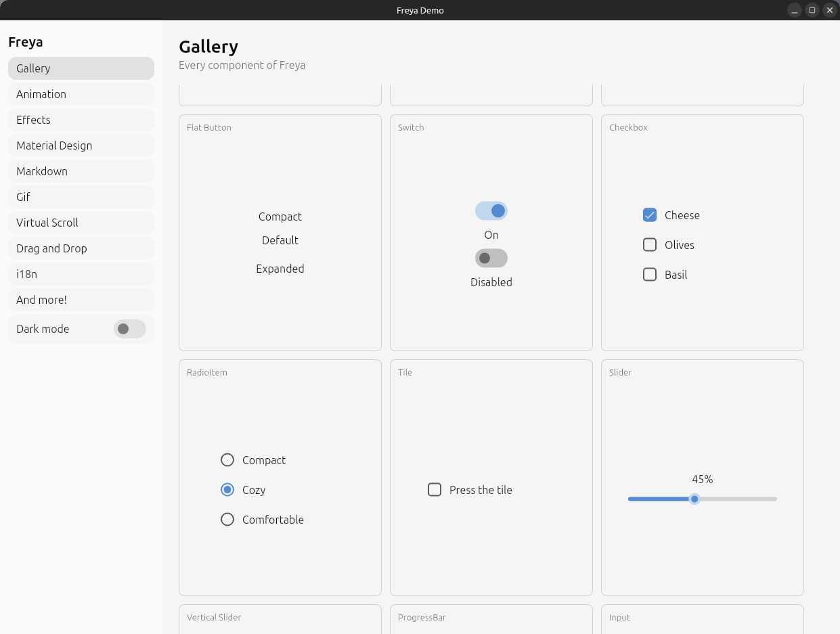840x634 pixels.
Task: Click the 'Checkbox' card label
Action: 628,127
